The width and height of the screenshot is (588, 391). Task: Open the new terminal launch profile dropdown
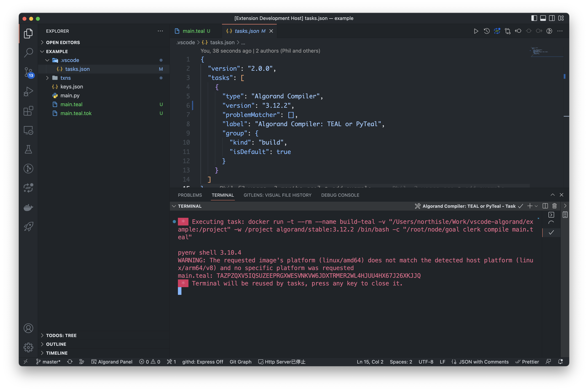pos(536,206)
